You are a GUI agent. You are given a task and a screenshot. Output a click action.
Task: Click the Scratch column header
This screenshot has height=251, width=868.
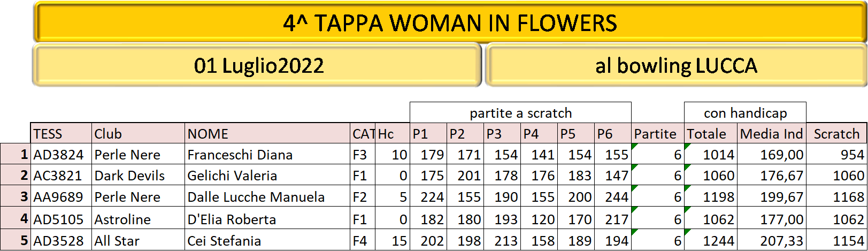(836, 133)
